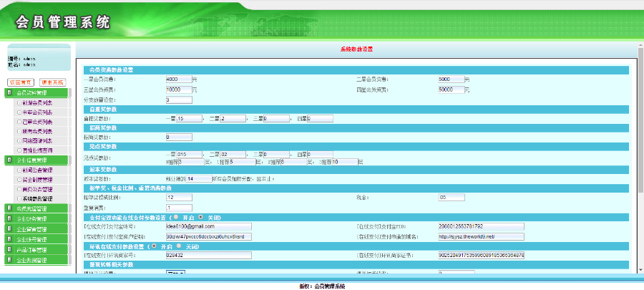Click the icon beside 未审会员列表
This screenshot has height=290, width=644.
pos(19,112)
